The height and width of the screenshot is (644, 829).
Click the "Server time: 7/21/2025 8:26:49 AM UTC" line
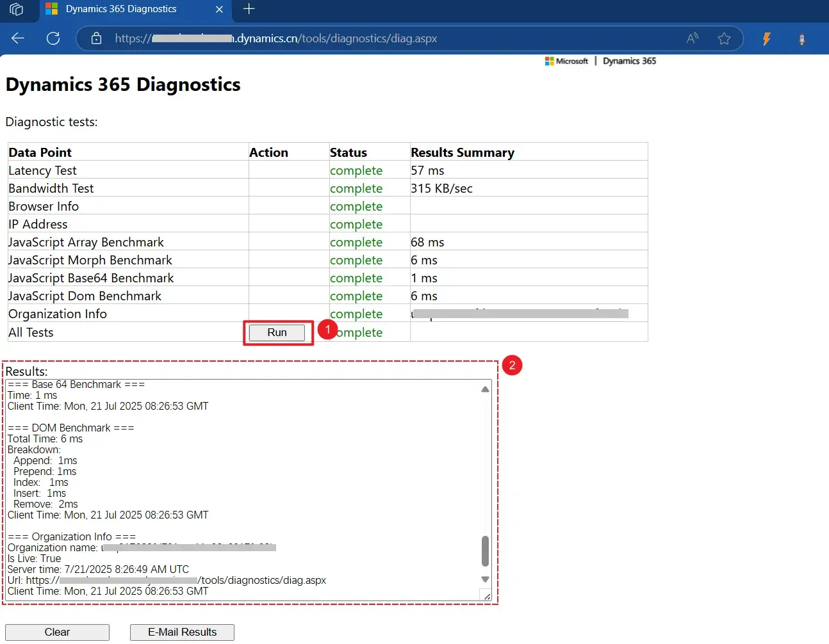98,569
